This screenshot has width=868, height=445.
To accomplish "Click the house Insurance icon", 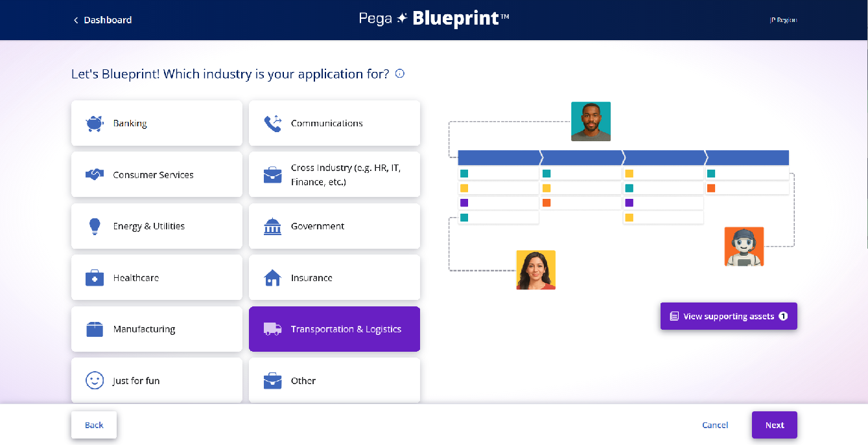I will (273, 278).
